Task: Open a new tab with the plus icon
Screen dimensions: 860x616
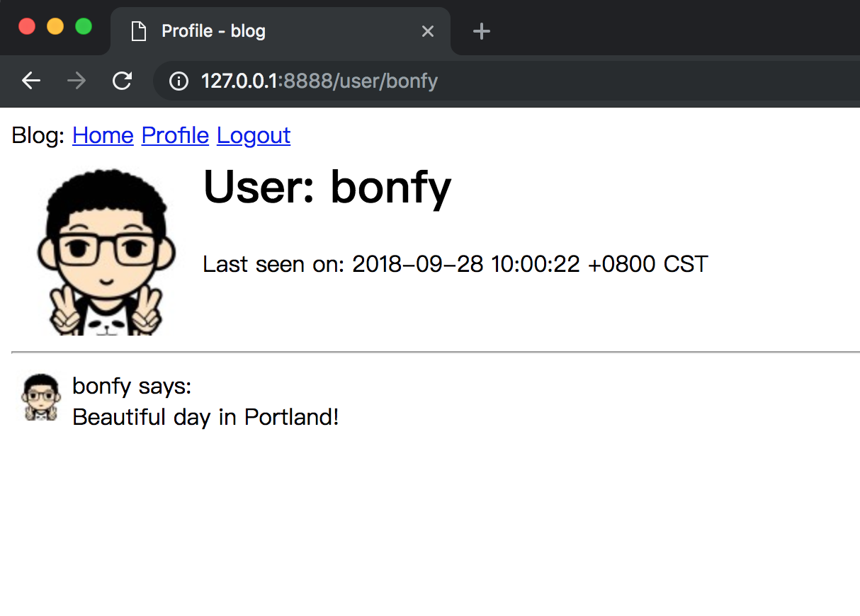Action: 482,31
